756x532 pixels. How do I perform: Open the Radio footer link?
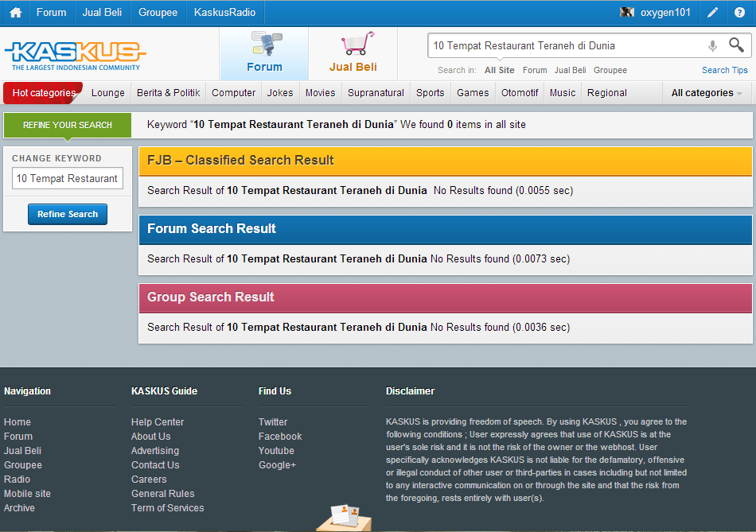[x=17, y=480]
